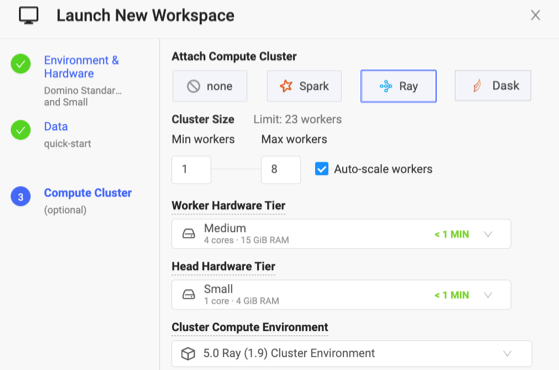
Task: Edit the Min workers field
Action: pyautogui.click(x=191, y=169)
